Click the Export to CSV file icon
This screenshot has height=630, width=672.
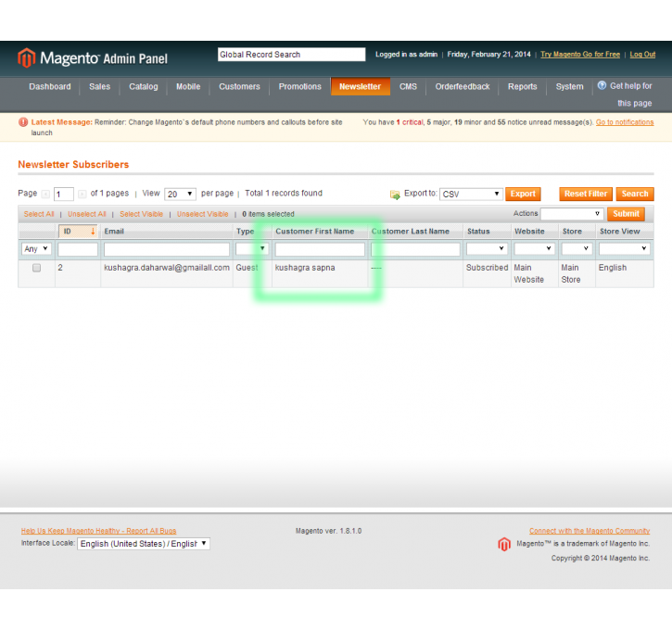point(395,195)
